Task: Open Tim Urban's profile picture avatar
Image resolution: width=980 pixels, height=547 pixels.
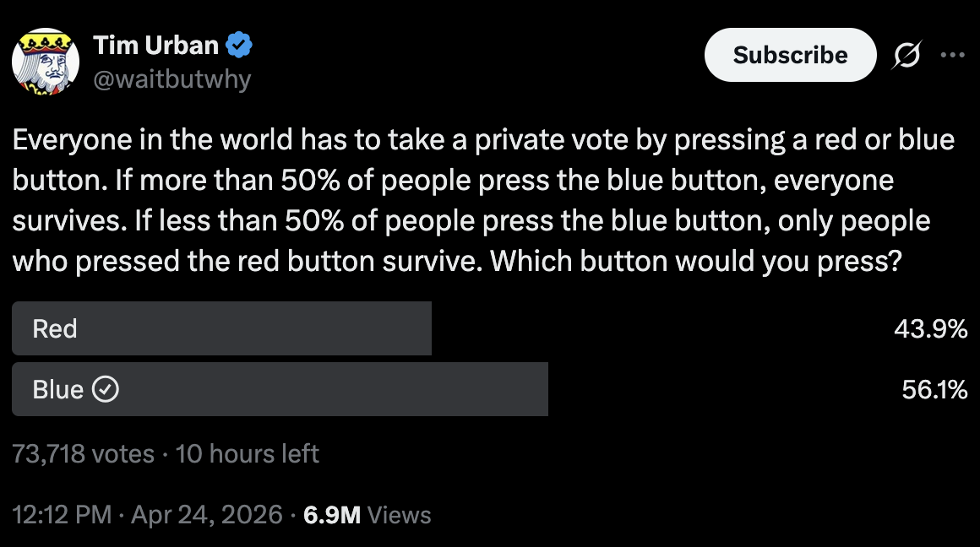Action: tap(46, 62)
